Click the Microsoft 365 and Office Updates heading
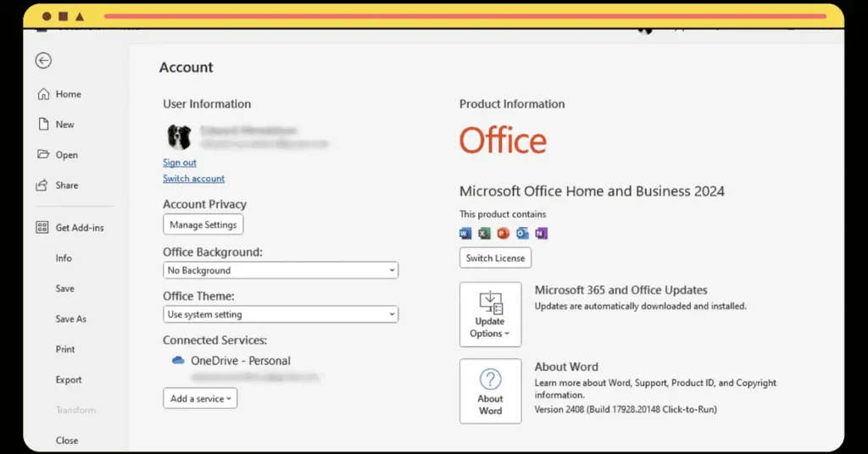Viewport: 868px width, 454px height. click(620, 291)
